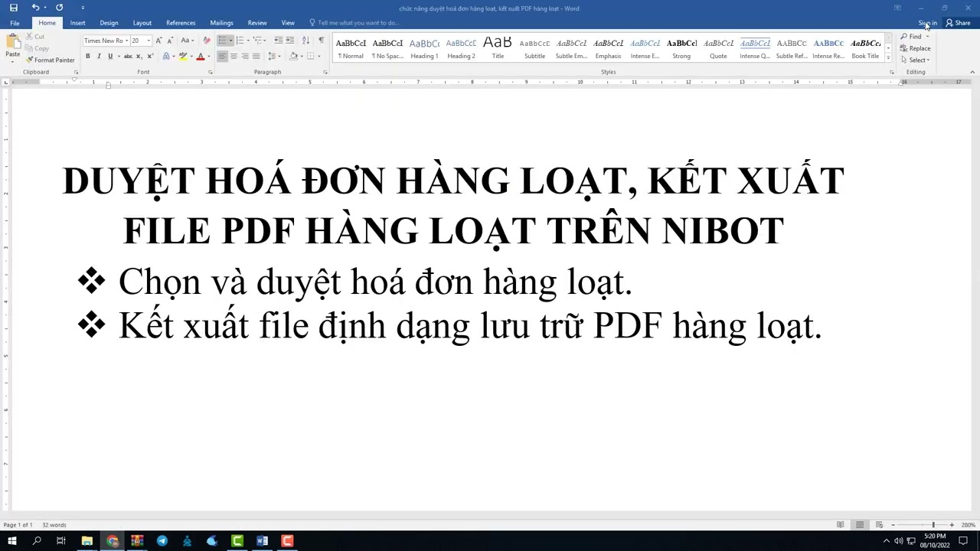Save the document with floppy disk icon
This screenshot has width=980, height=551.
point(13,8)
